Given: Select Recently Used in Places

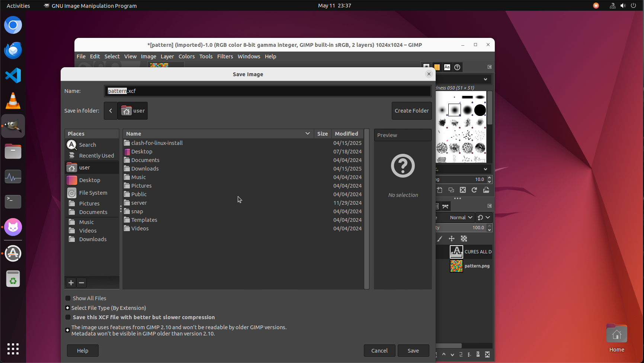Looking at the screenshot, I should tap(92, 156).
